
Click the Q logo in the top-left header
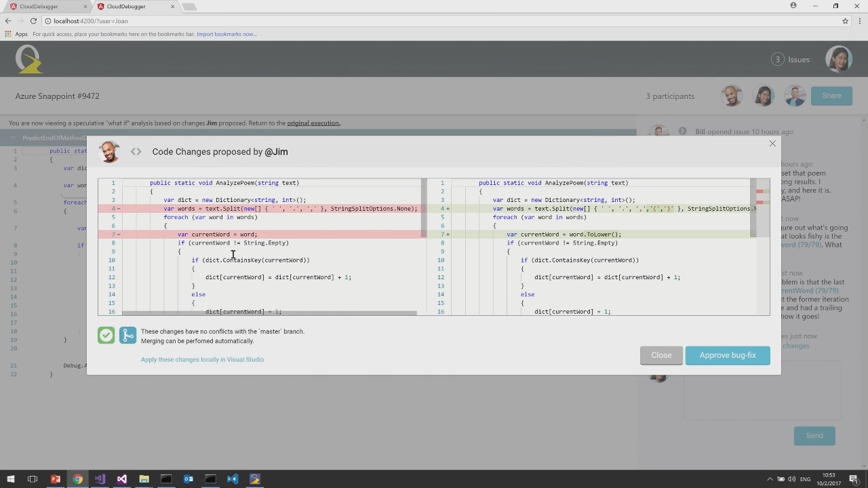coord(28,59)
